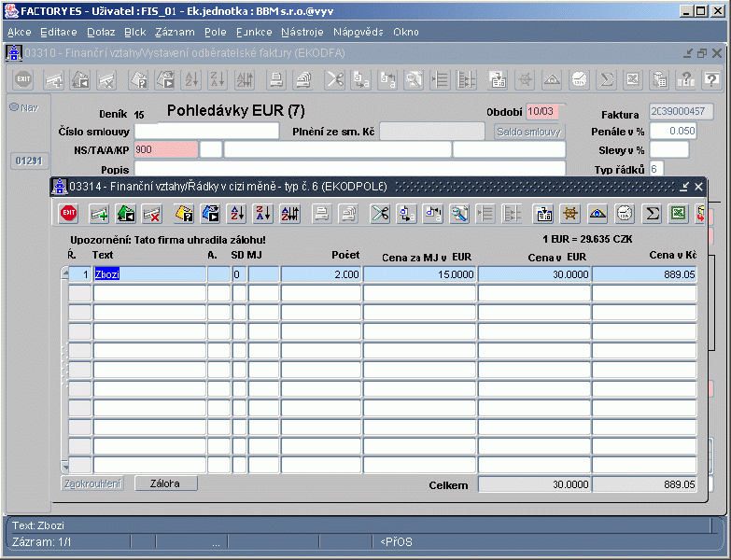Click the paste field icon in dialog toolbar
Screen dimensions: 731x560
pyautogui.click(x=433, y=214)
